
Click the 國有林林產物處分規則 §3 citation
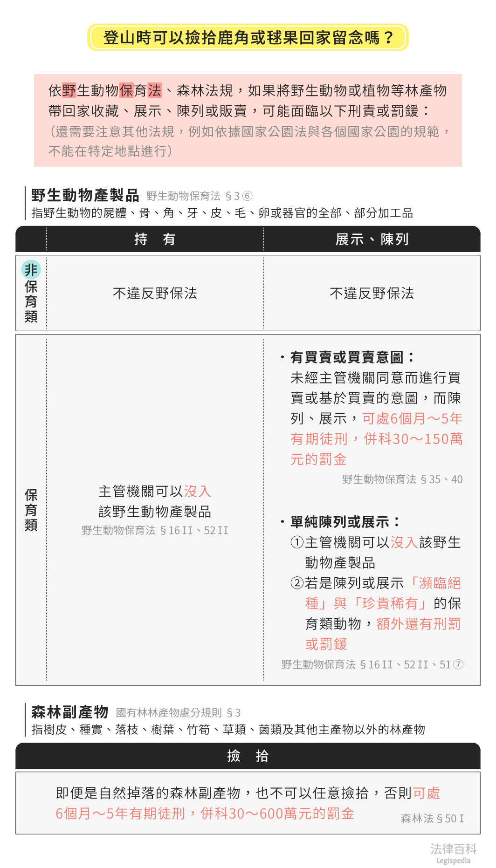pos(178,713)
